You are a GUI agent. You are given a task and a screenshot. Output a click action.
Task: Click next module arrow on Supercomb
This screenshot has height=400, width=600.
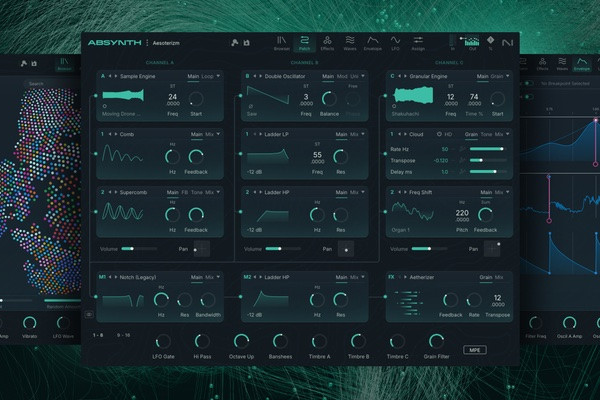click(x=116, y=192)
